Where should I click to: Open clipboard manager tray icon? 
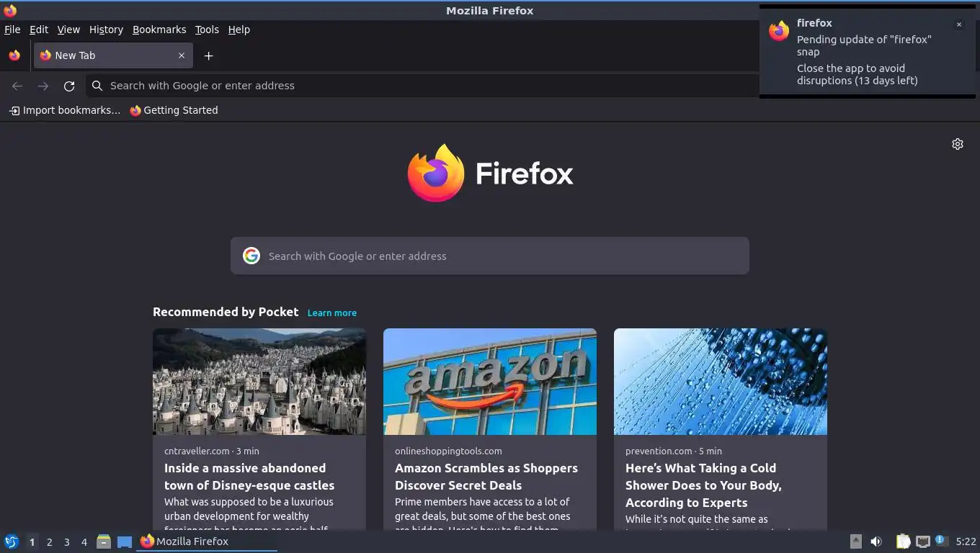[903, 541]
